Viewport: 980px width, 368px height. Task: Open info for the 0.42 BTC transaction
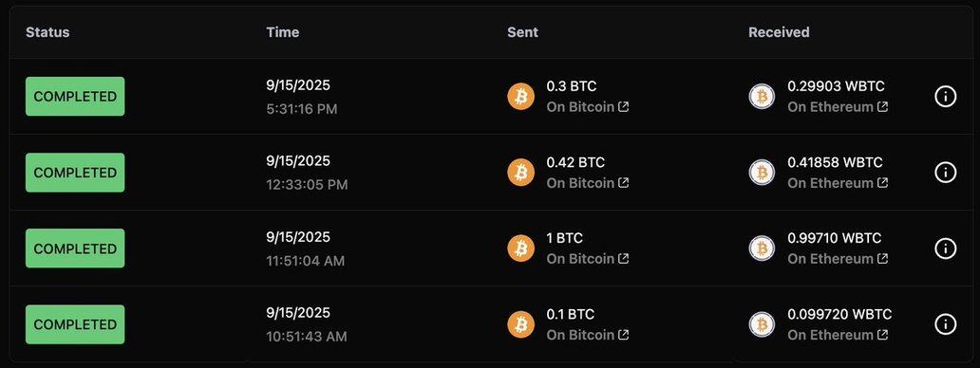coord(945,173)
